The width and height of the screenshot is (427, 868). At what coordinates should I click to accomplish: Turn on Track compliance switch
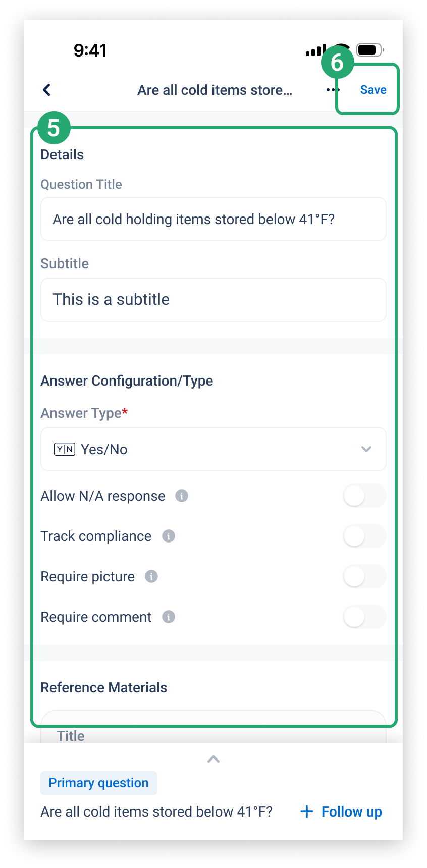pos(364,536)
